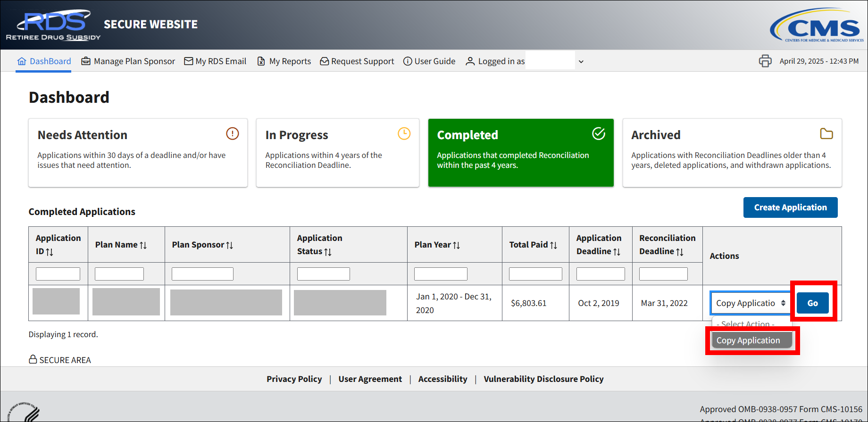Viewport: 868px width, 422px height.
Task: Sort the Plan Sponsor column
Action: coord(230,245)
